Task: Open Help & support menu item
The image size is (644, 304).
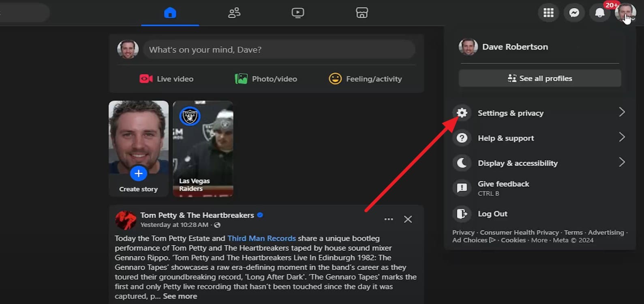Action: pyautogui.click(x=540, y=138)
